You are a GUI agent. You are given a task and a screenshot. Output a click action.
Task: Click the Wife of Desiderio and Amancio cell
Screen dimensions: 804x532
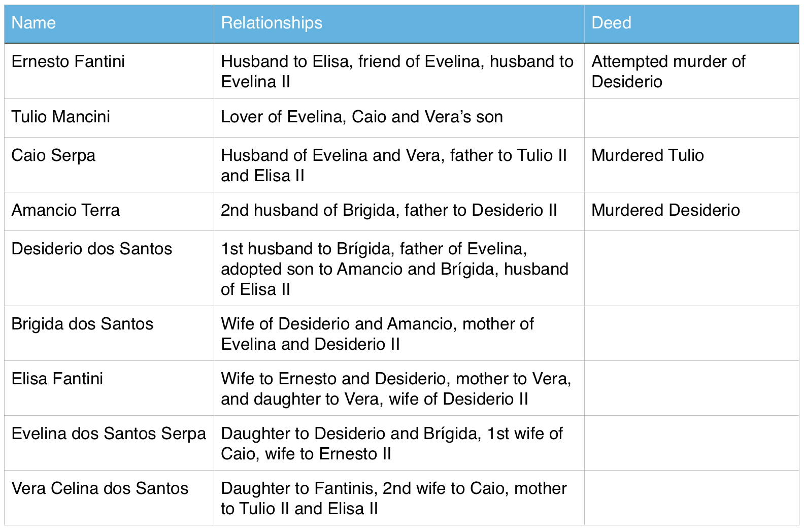(377, 334)
